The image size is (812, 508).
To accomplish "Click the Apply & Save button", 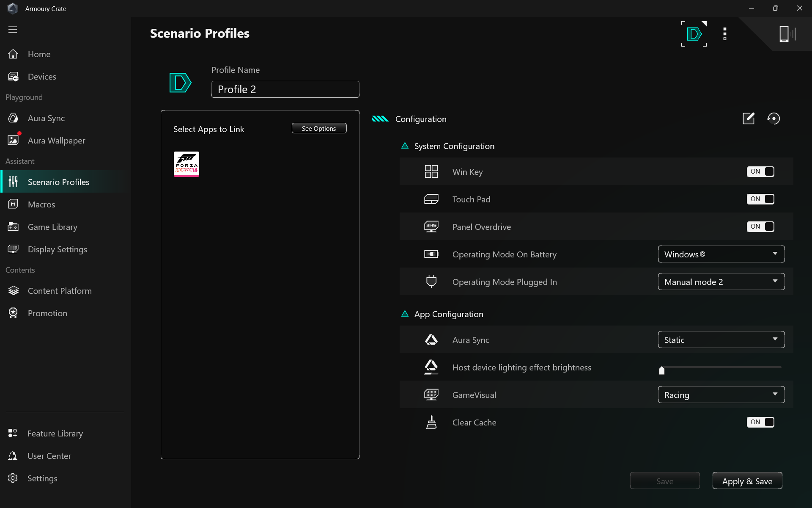I will pyautogui.click(x=747, y=481).
